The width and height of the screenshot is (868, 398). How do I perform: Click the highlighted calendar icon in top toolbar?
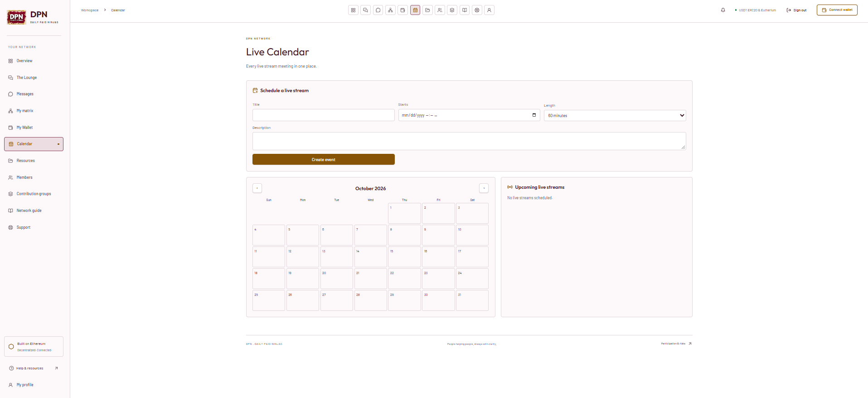(x=415, y=10)
